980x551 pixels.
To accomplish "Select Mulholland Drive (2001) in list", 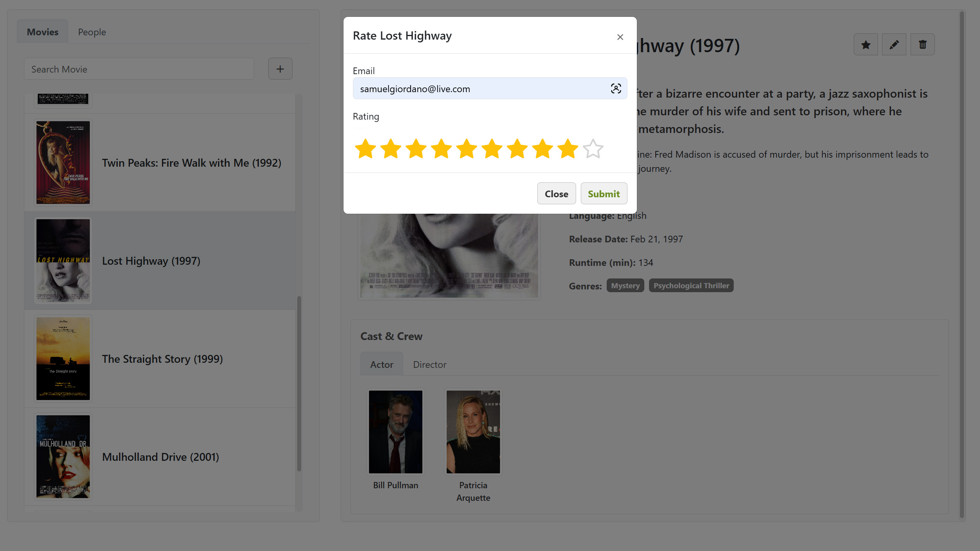I will click(160, 457).
